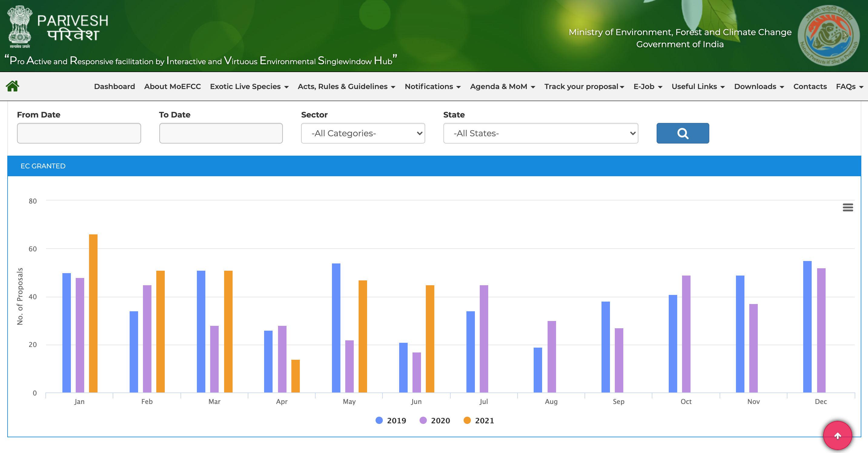Image resolution: width=868 pixels, height=453 pixels.
Task: Toggle the 2021 series in chart legend
Action: click(x=479, y=421)
